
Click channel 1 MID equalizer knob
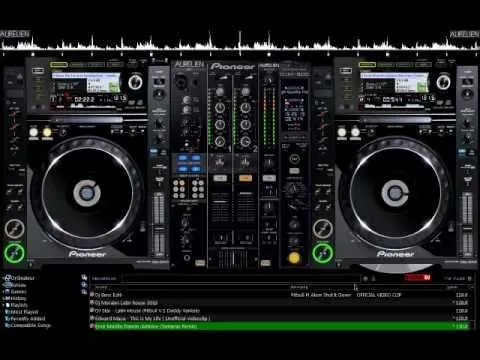220,125
